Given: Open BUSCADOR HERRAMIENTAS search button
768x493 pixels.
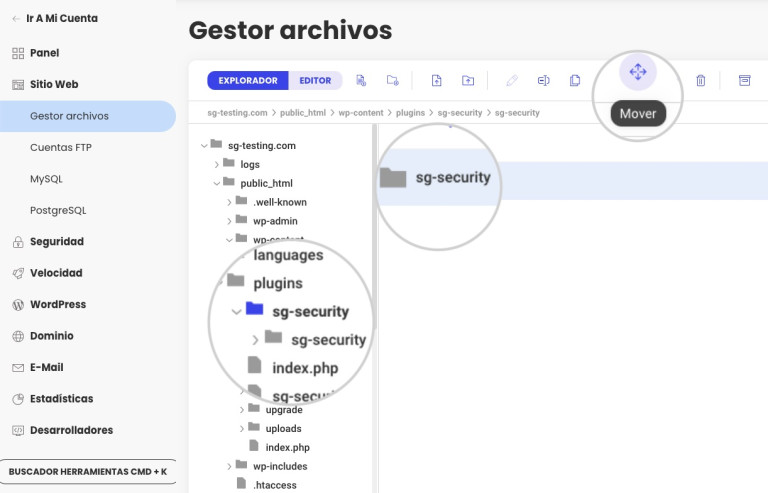Looking at the screenshot, I should pos(88,471).
